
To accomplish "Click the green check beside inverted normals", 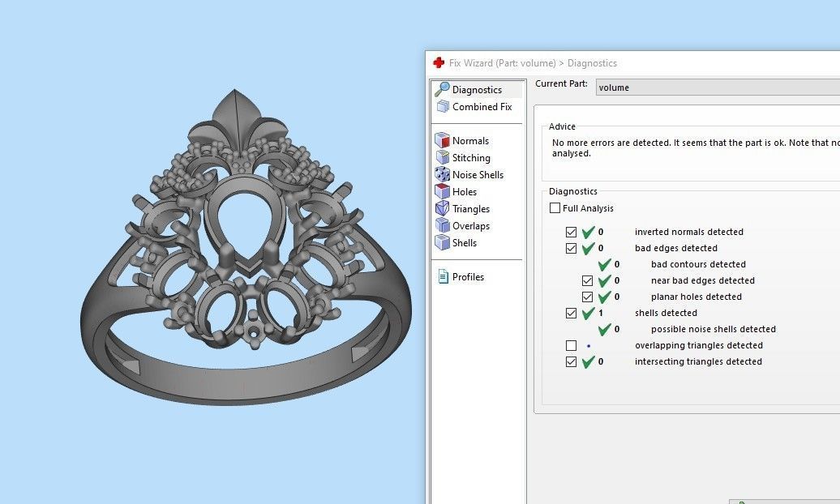I will [x=588, y=232].
